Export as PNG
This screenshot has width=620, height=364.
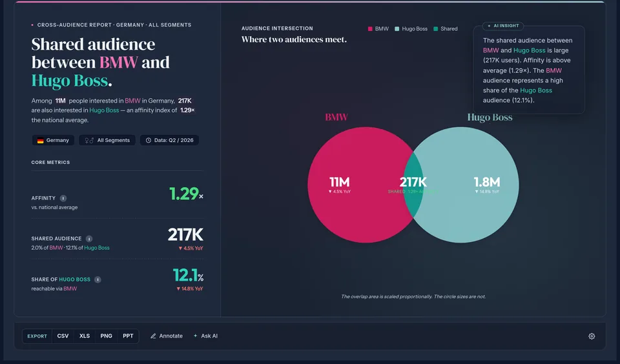(x=107, y=336)
